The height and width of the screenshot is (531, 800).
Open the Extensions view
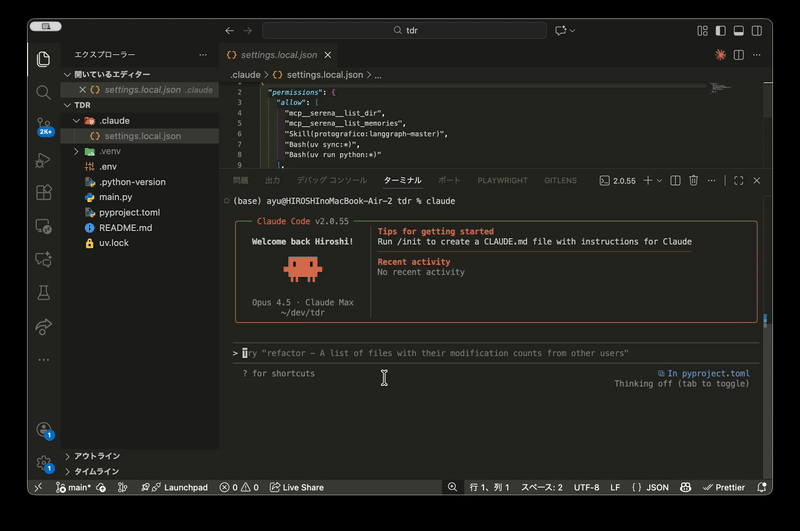pos(43,193)
